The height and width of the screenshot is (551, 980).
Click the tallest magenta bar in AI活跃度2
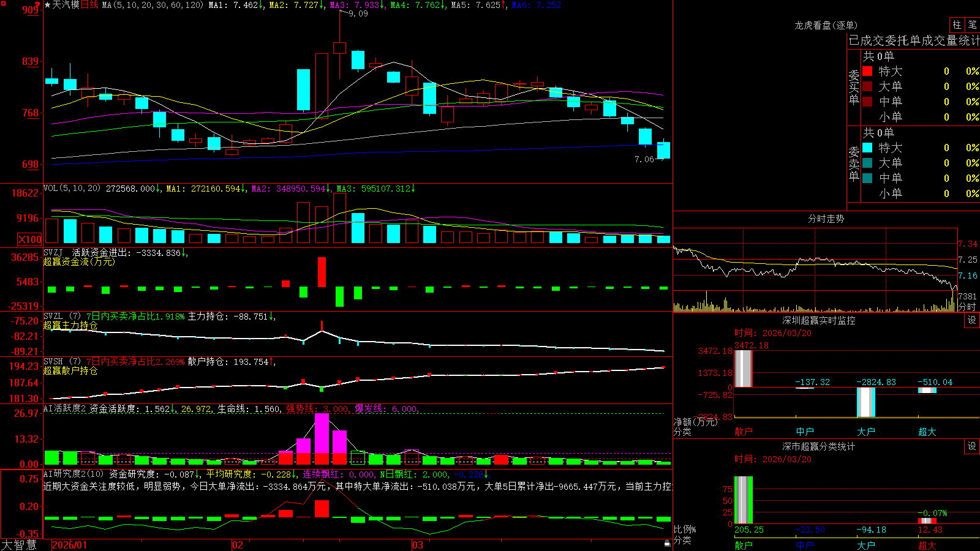point(322,433)
